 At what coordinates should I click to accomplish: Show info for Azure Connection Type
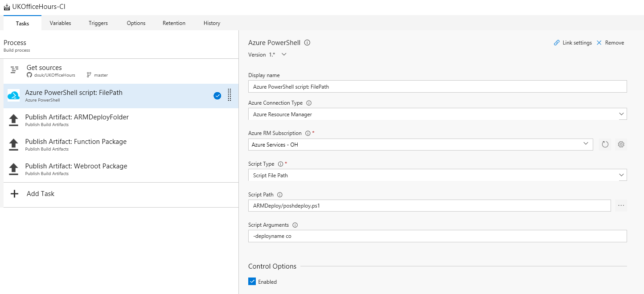tap(309, 103)
